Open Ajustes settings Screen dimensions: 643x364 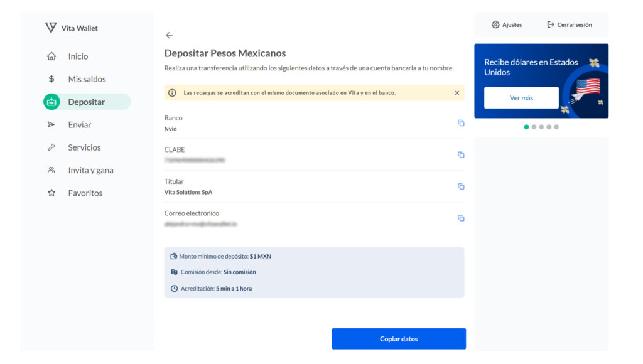pos(507,25)
